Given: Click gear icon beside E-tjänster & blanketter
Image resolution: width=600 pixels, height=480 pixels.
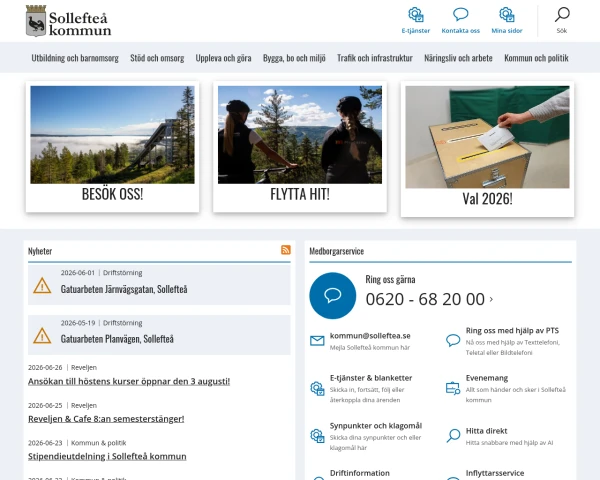Looking at the screenshot, I should 317,389.
